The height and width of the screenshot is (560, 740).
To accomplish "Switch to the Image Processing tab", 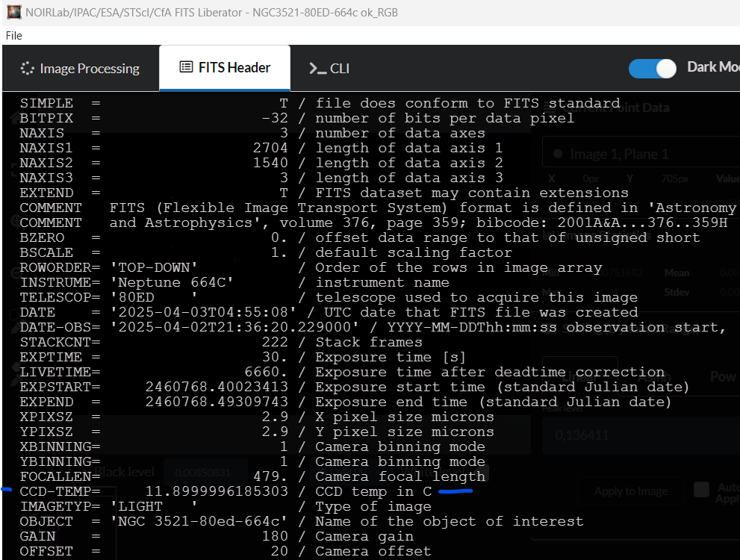I will (80, 69).
